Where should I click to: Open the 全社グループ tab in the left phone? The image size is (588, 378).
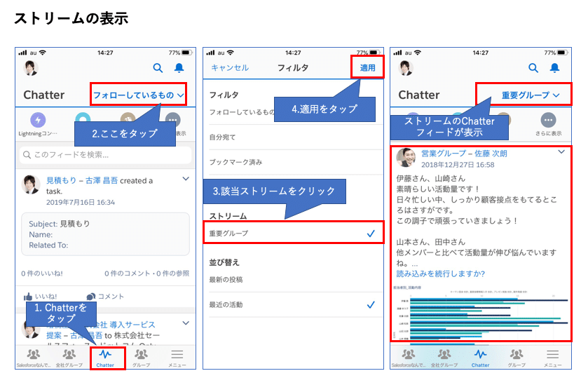pos(69,358)
